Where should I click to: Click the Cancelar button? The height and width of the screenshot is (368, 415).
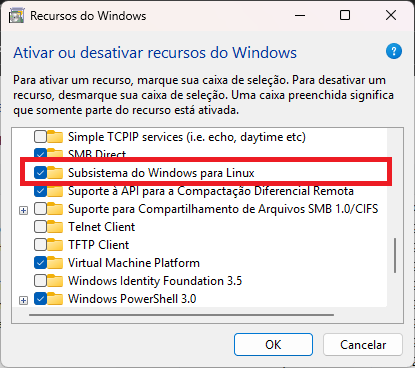[x=363, y=345]
